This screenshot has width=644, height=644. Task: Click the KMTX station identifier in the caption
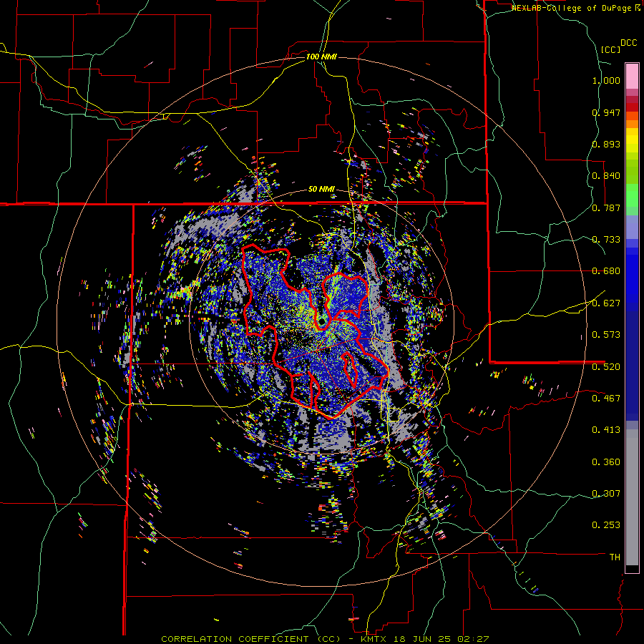coord(375,639)
